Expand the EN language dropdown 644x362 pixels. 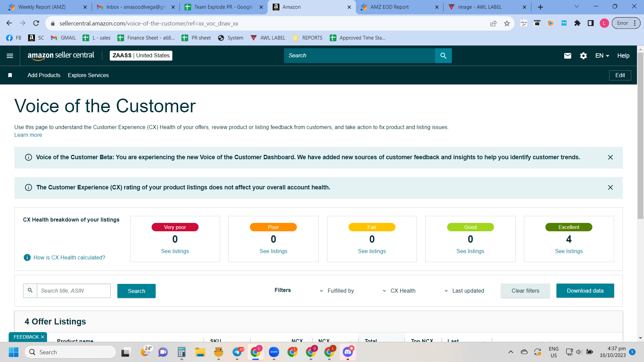point(602,56)
